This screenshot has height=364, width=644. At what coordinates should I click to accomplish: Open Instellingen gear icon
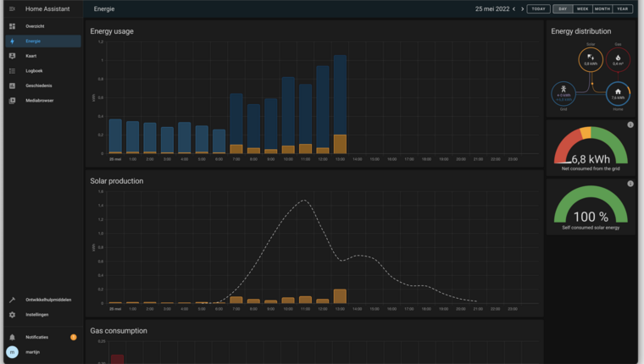pos(12,315)
